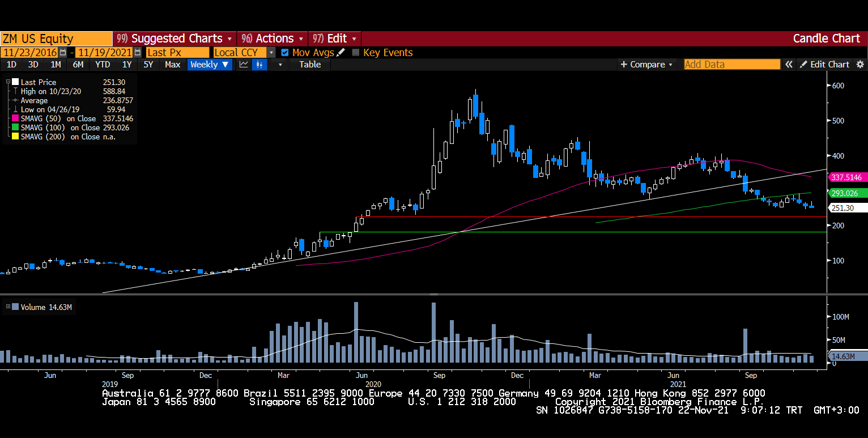Open the Actions menu
The image size is (868, 438).
(x=273, y=39)
